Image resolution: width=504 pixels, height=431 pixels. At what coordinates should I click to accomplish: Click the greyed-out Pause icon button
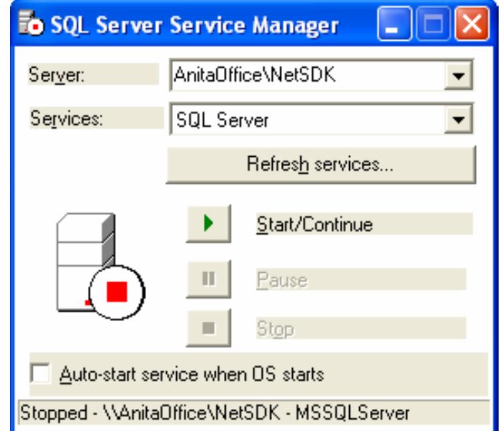(x=208, y=279)
